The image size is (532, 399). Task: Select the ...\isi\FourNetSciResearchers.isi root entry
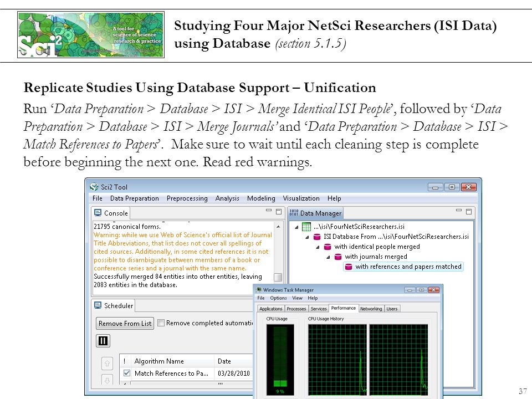(x=359, y=226)
